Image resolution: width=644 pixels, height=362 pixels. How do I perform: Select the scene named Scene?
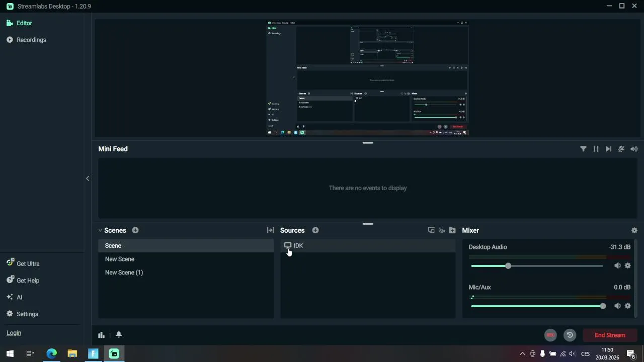(x=186, y=246)
